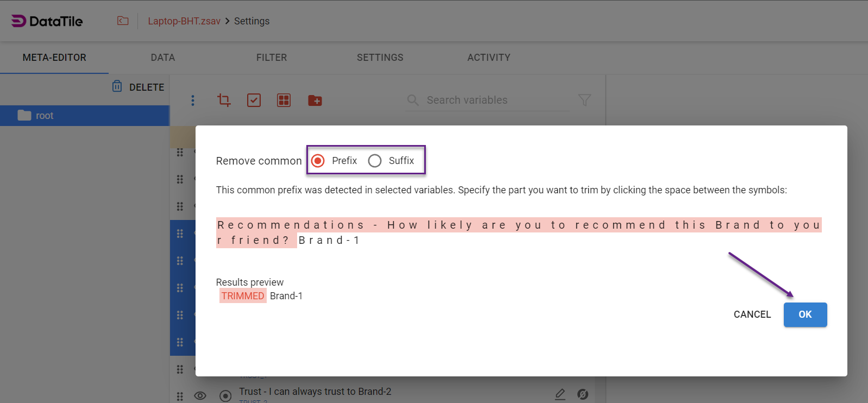Click the select-all checkbox icon in toolbar
This screenshot has width=868, height=403.
coord(254,100)
